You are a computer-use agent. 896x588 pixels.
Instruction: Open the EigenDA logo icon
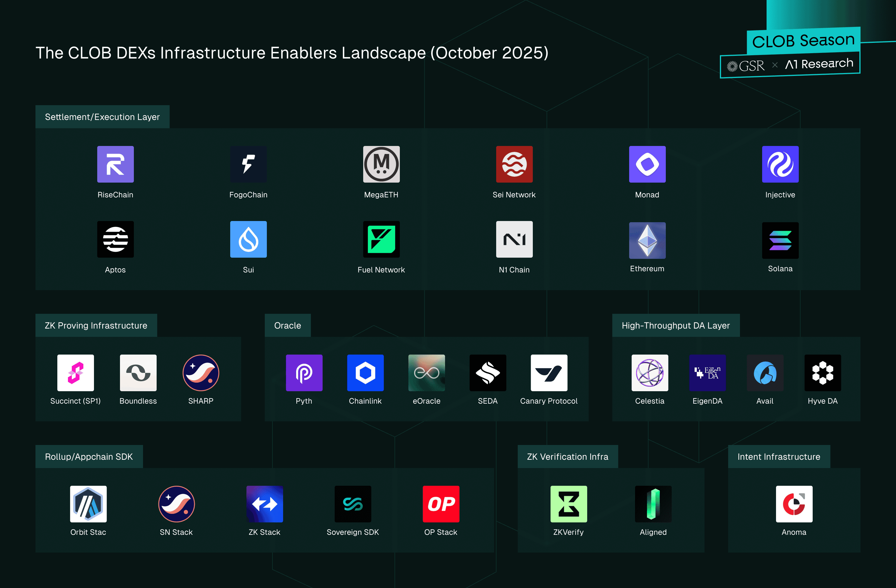[707, 373]
